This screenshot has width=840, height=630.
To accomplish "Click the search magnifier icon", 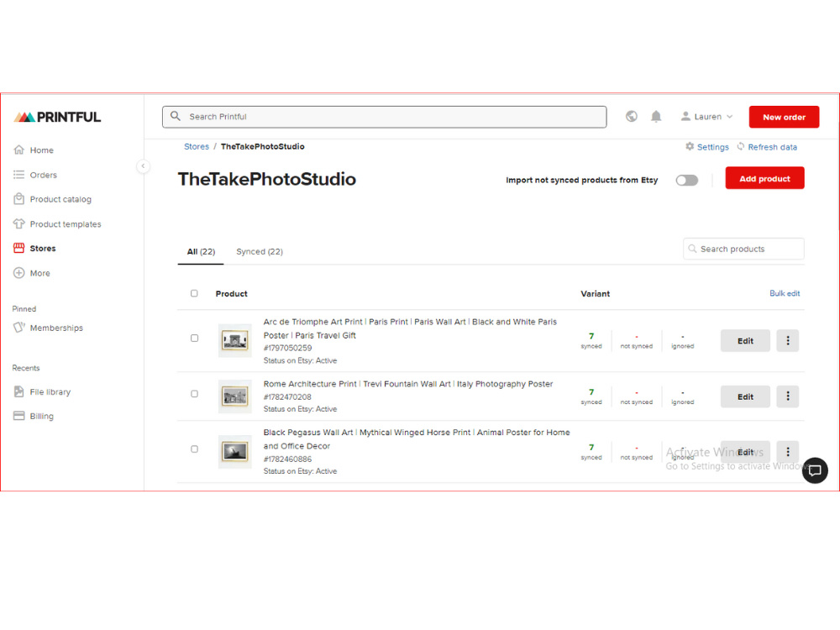I will (x=176, y=116).
